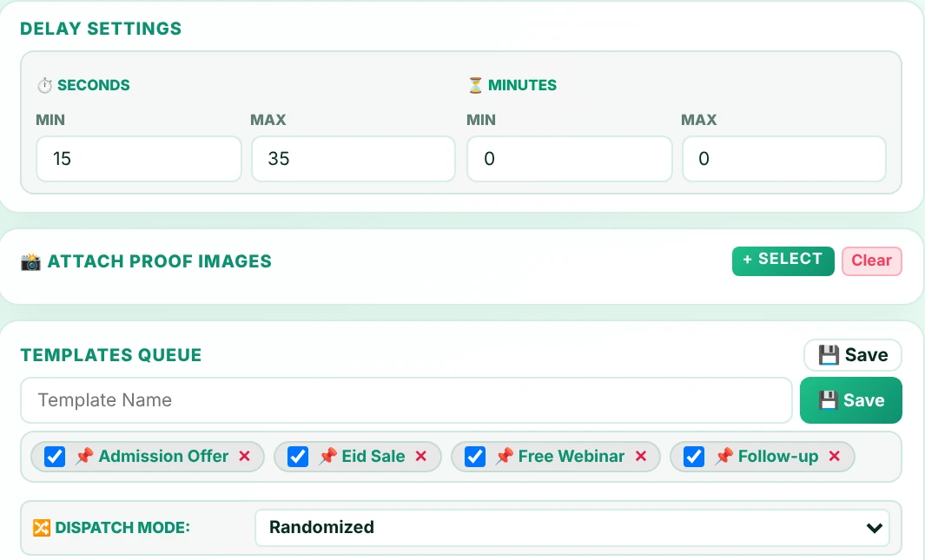Click the Free Webinar template label
The image size is (925, 560).
coord(571,457)
